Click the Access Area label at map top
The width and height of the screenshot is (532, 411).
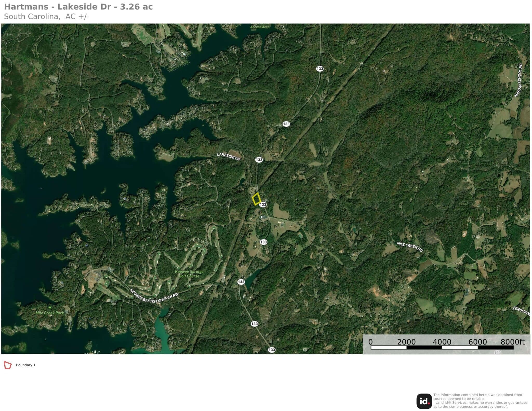[x=260, y=27]
